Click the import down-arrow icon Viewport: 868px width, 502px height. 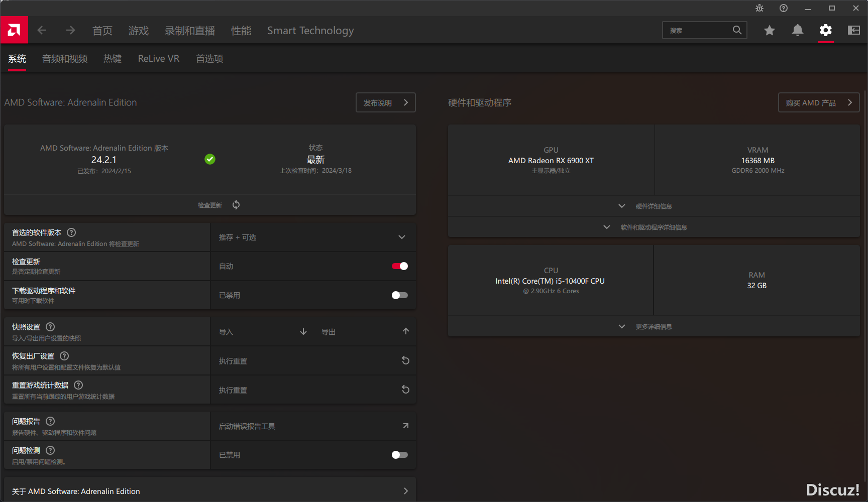point(303,331)
